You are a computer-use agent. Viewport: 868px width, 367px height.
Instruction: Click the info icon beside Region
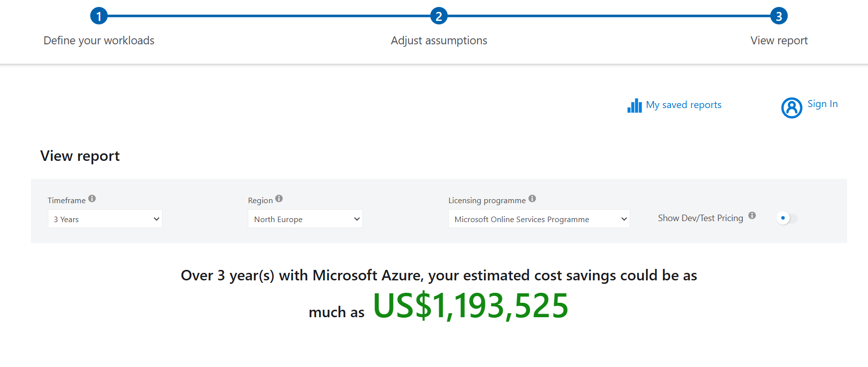(x=279, y=199)
